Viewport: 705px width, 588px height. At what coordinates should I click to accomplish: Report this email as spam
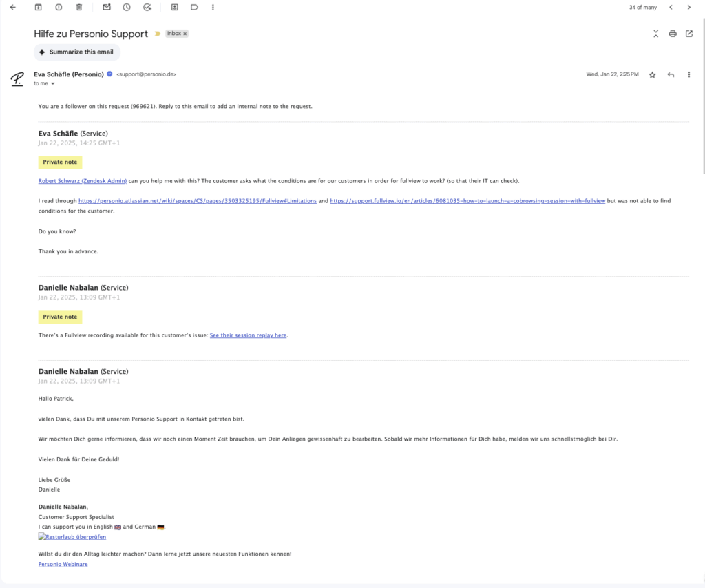point(59,7)
